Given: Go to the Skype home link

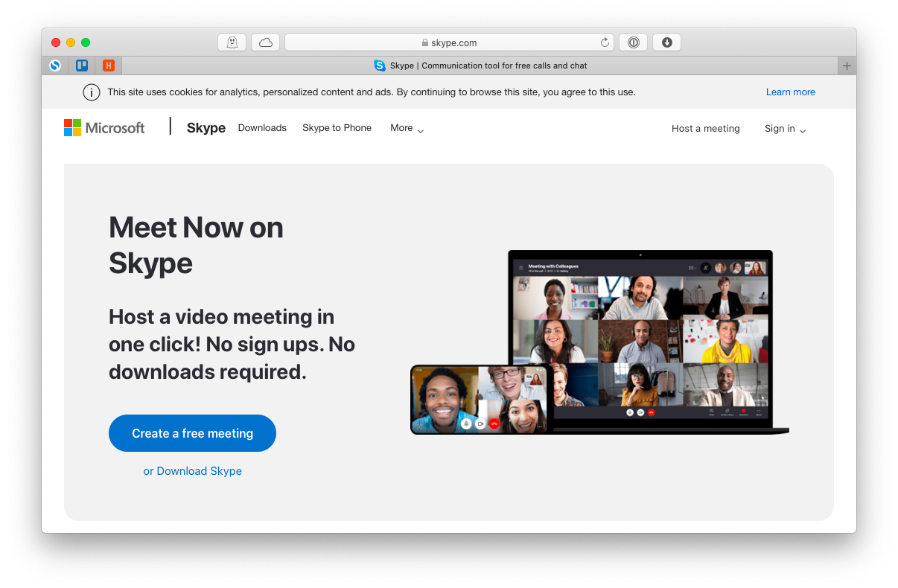Looking at the screenshot, I should (206, 128).
